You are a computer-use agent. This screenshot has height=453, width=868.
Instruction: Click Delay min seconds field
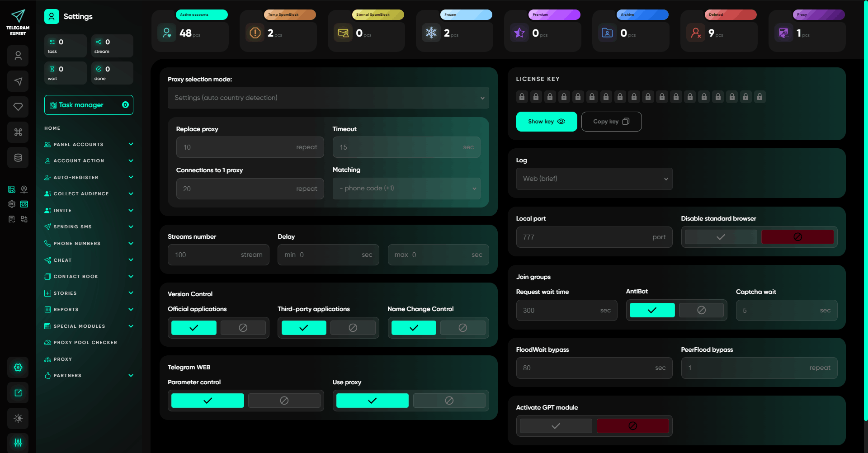328,255
